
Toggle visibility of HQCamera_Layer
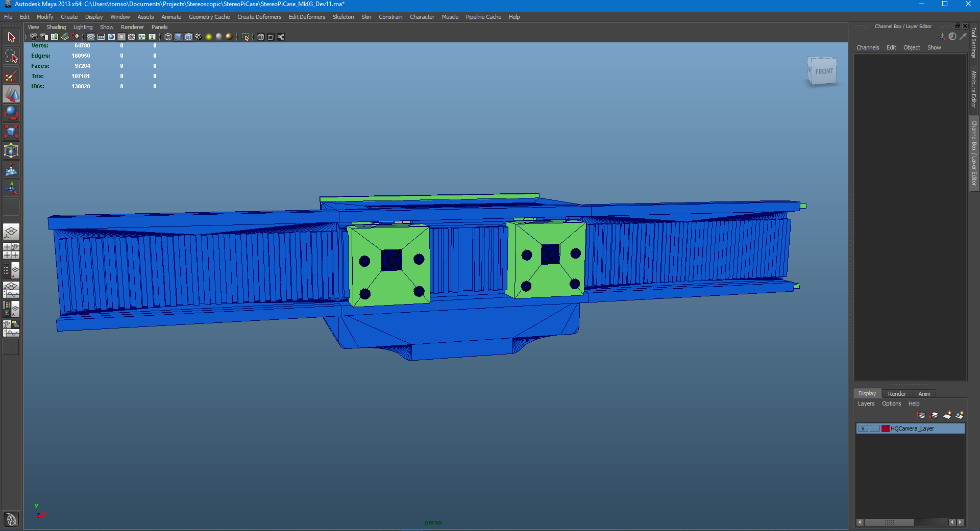(863, 429)
